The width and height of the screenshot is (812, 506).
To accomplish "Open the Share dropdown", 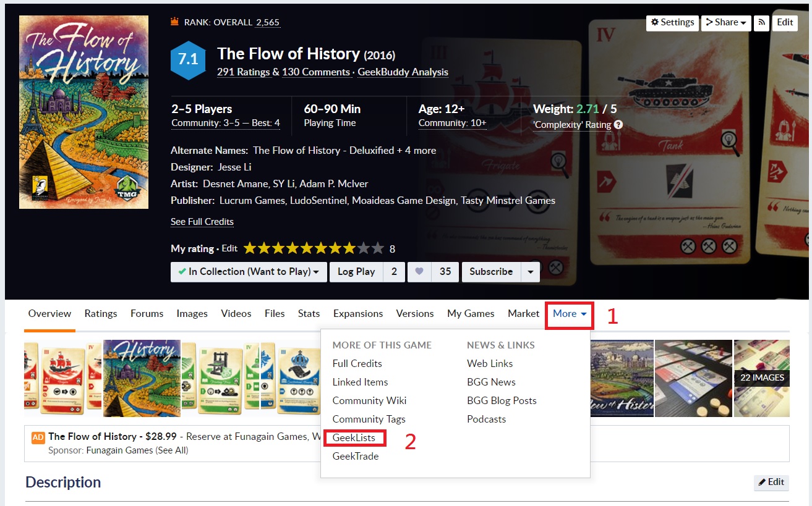I will pos(726,22).
